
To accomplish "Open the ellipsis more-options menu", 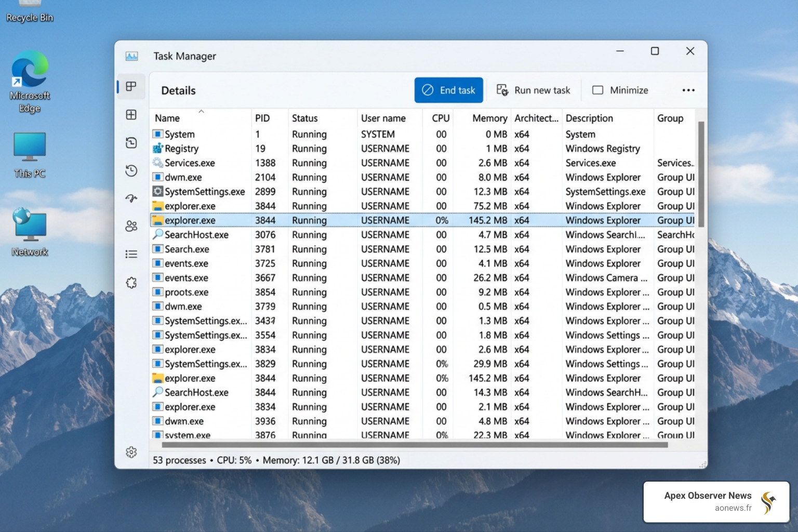I will pos(688,90).
